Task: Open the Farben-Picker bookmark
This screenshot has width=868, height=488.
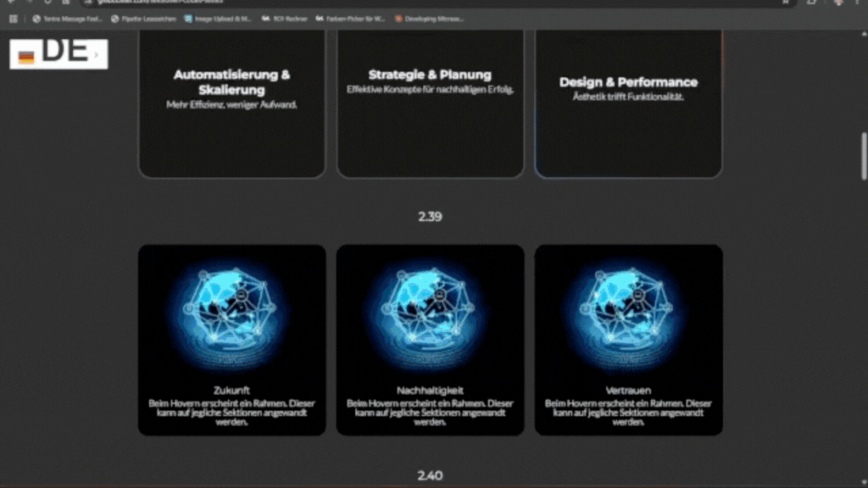Action: 350,19
